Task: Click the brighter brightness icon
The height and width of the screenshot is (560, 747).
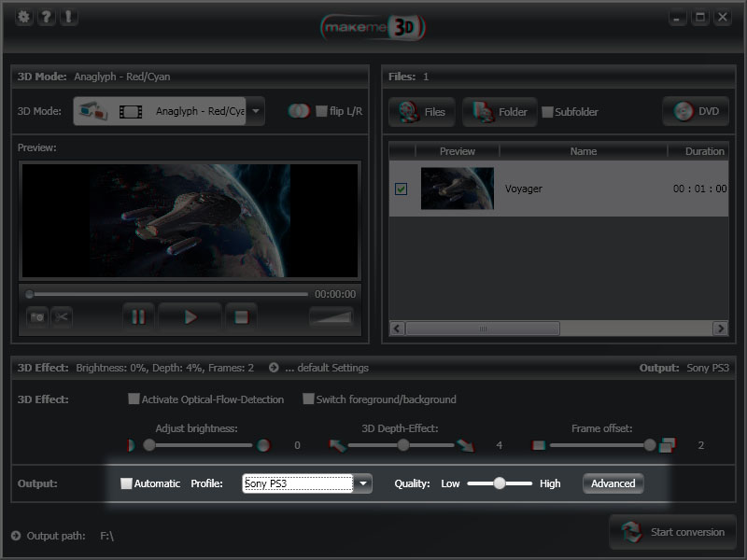Action: tap(263, 445)
